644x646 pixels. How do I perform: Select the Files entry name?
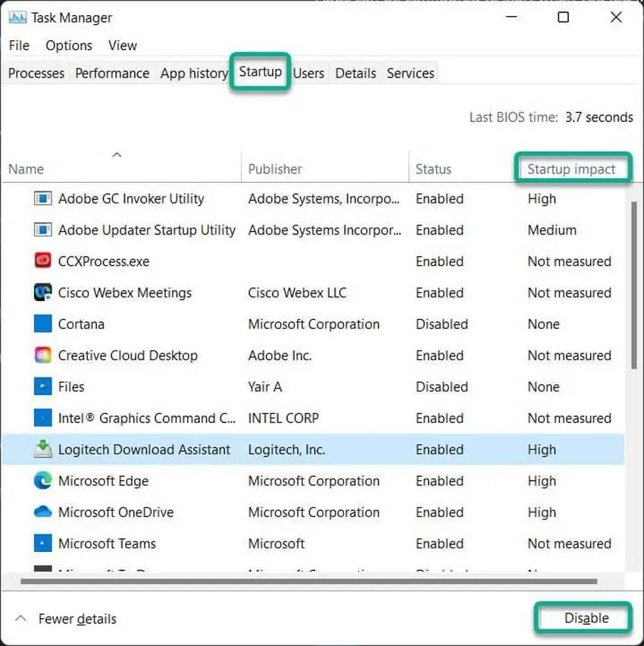point(71,387)
